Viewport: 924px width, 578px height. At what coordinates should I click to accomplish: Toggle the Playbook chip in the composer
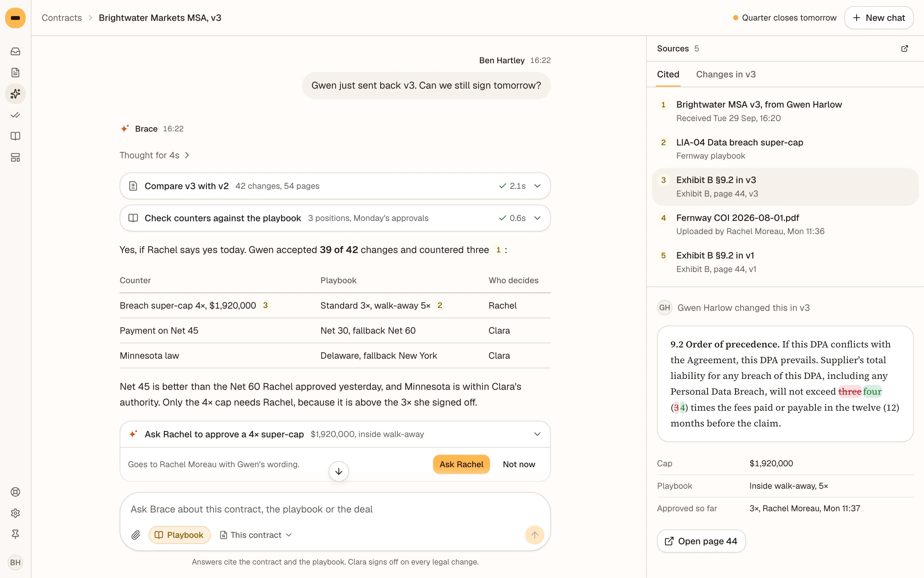tap(179, 535)
